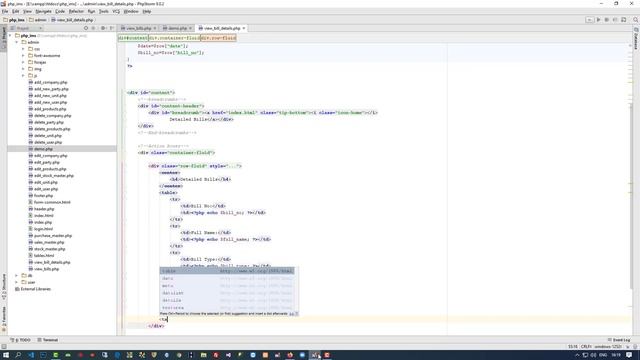Switch to the view_bills.php editor tab
Image resolution: width=640 pixels, height=360 pixels.
tap(138, 28)
